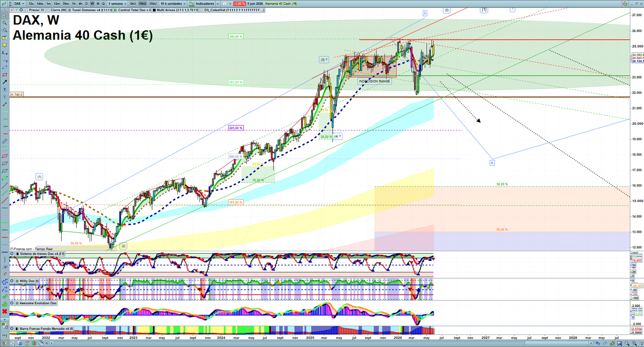
Task: Click the scrollbar right arrow at bottom
Action: 591,343
